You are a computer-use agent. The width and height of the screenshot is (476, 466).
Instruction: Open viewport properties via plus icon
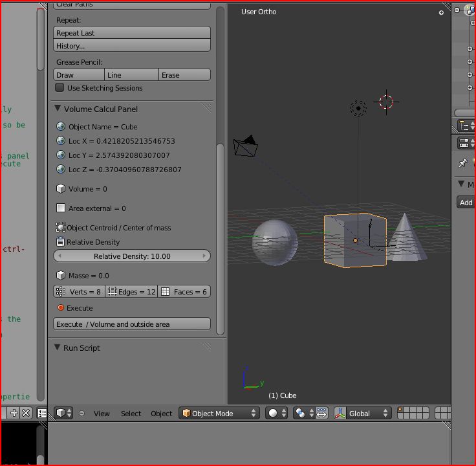pyautogui.click(x=441, y=12)
